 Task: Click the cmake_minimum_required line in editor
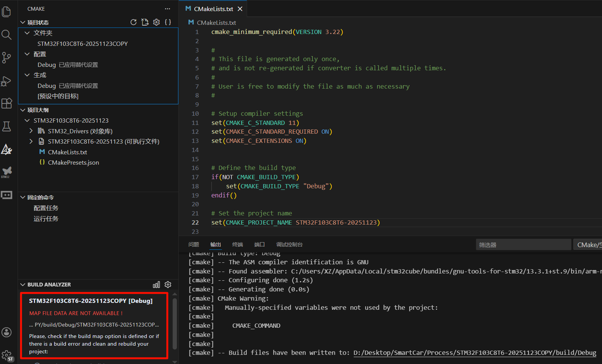point(277,32)
